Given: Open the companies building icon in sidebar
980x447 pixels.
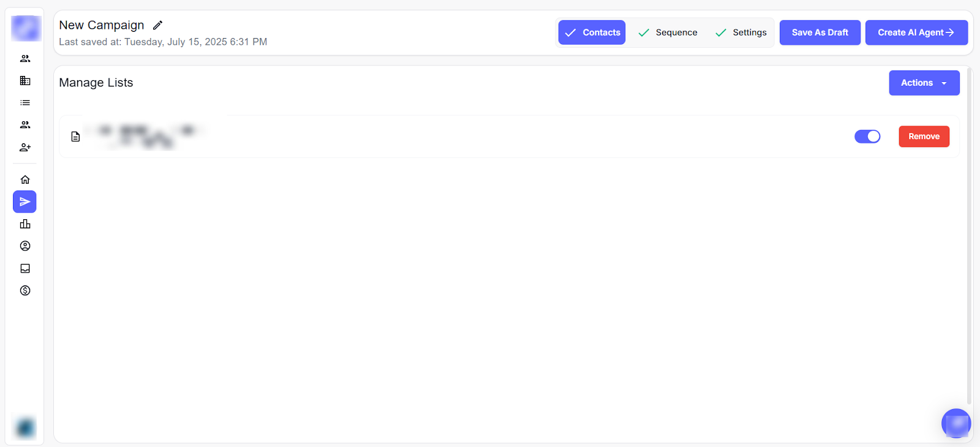Looking at the screenshot, I should (25, 81).
